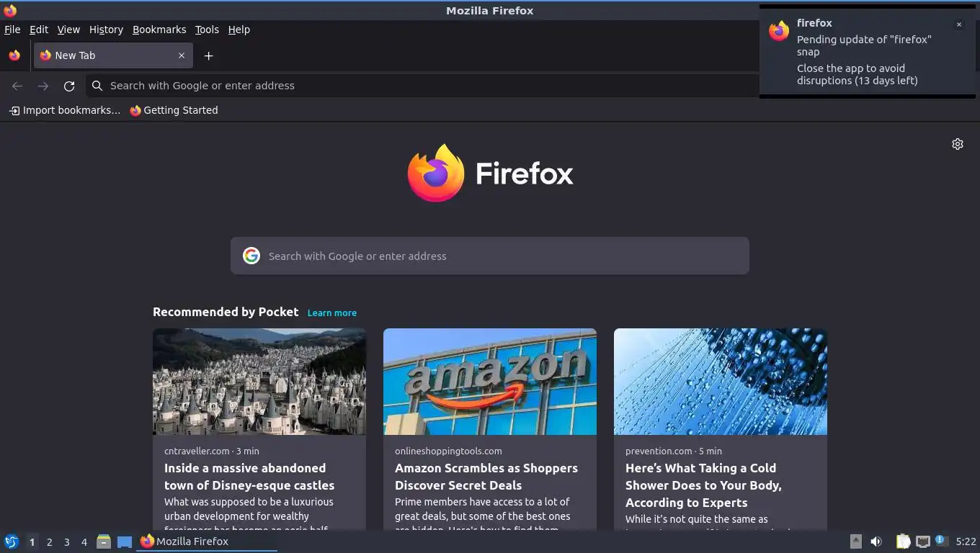Open Getting Started bookmark
Image resolution: width=980 pixels, height=553 pixels.
174,110
